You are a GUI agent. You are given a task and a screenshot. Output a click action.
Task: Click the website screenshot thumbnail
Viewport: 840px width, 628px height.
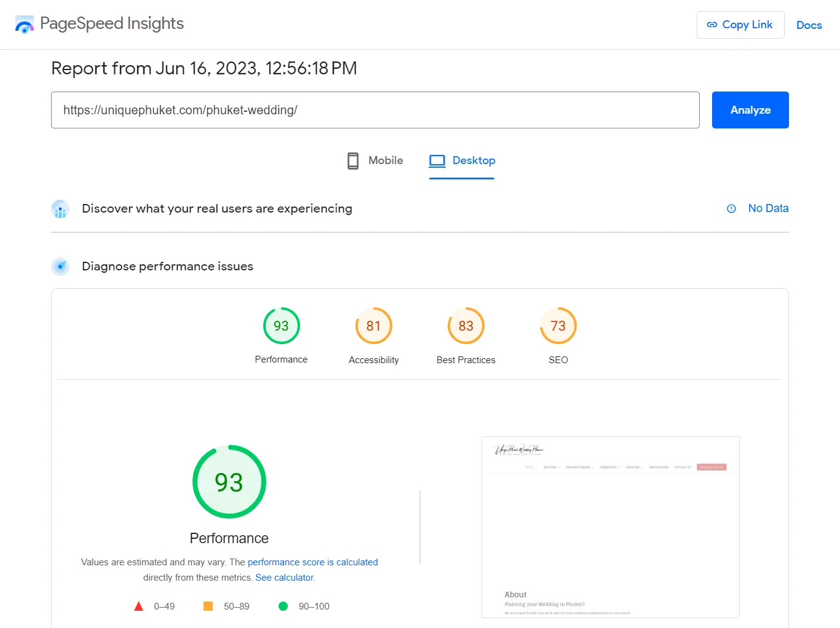click(x=611, y=527)
